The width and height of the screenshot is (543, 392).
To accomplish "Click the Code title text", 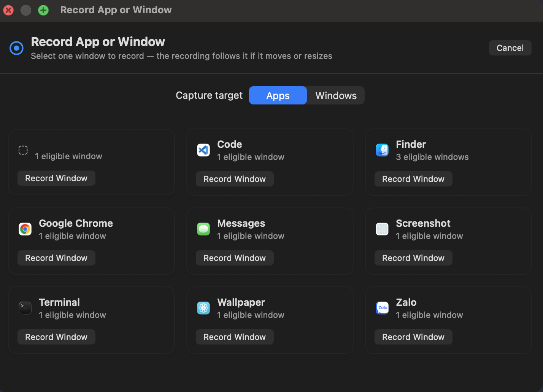I will 229,144.
